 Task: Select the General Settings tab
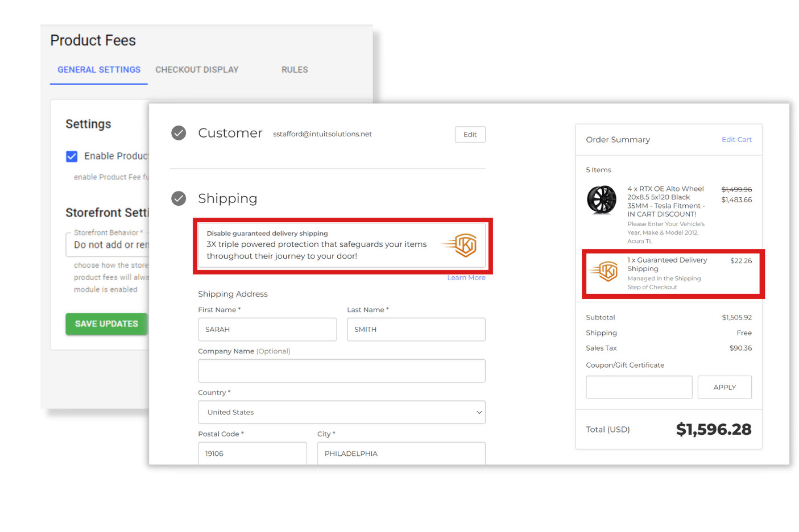click(98, 69)
